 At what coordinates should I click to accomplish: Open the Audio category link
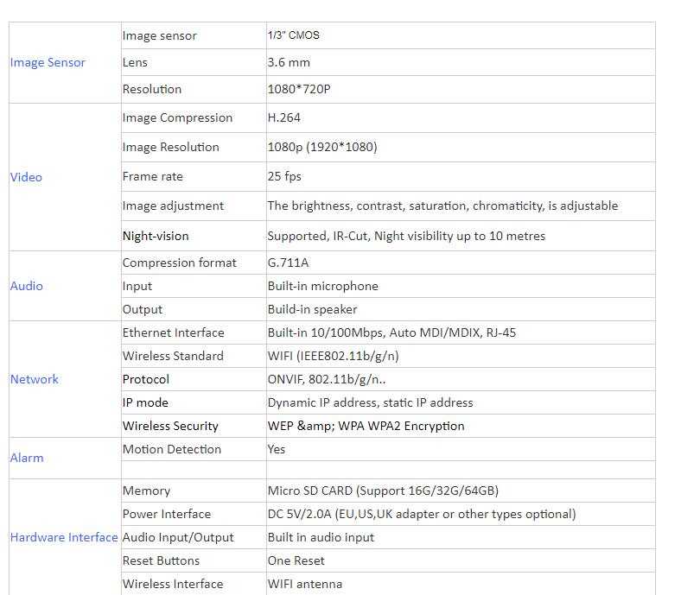click(26, 286)
